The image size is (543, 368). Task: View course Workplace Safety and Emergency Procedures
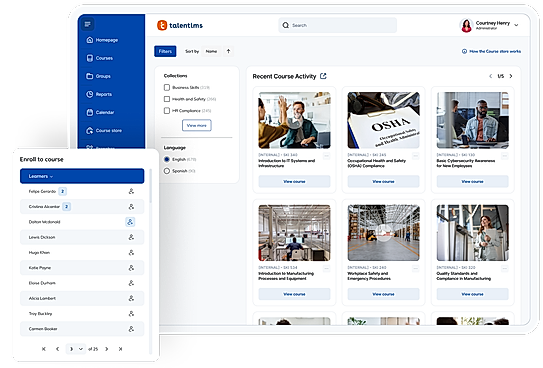pos(383,294)
